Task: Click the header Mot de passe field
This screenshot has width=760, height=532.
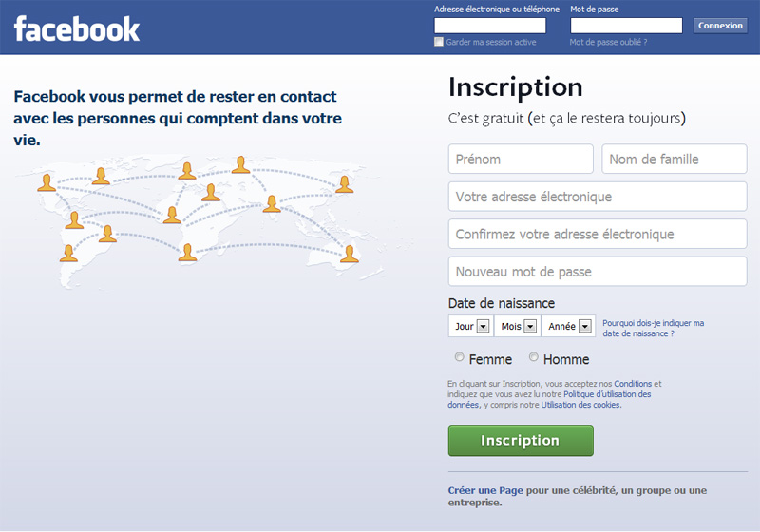Action: [626, 26]
